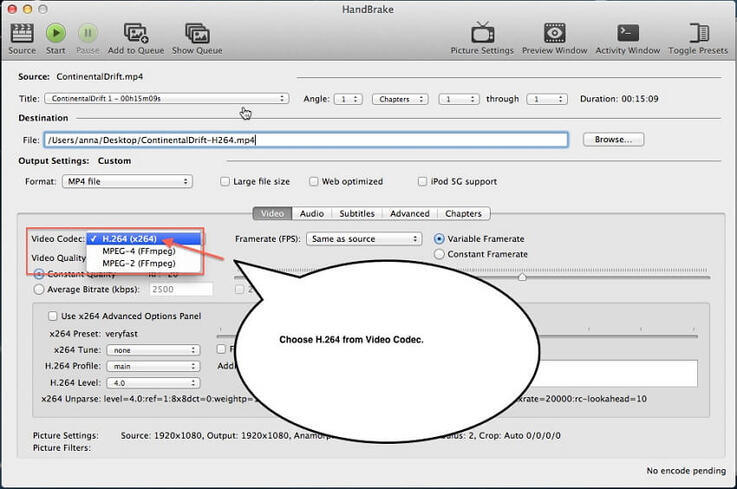This screenshot has height=489, width=737.
Task: Open the x264 Tune dropdown
Action: point(153,350)
